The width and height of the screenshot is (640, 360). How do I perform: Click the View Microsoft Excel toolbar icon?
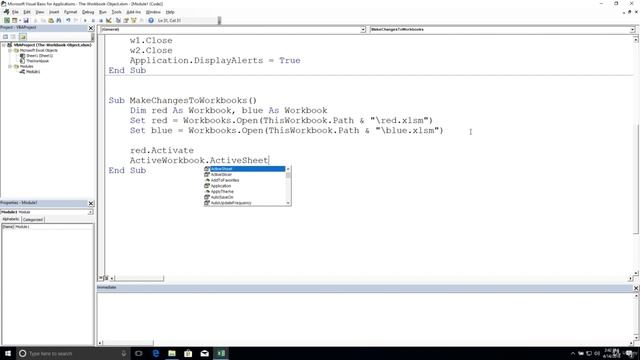(7, 20)
